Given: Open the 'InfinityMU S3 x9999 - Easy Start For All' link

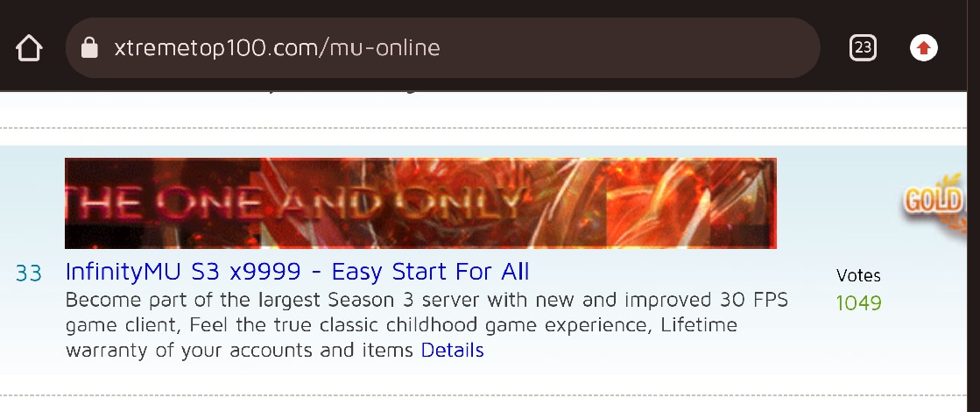Looking at the screenshot, I should pos(297,272).
